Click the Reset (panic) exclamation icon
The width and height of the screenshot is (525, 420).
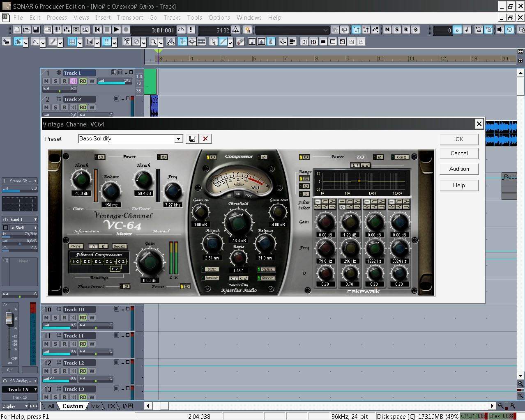[191, 30]
